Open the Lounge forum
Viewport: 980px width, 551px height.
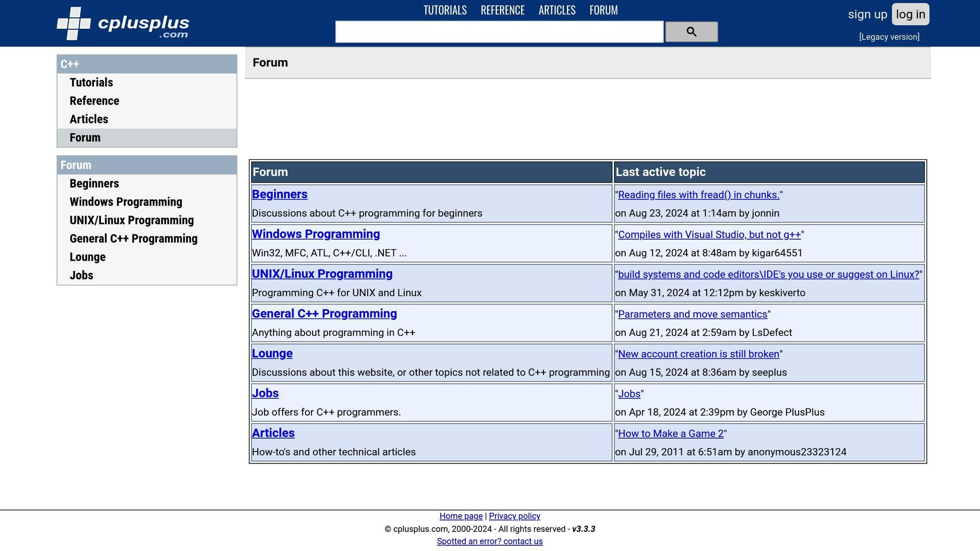(272, 353)
